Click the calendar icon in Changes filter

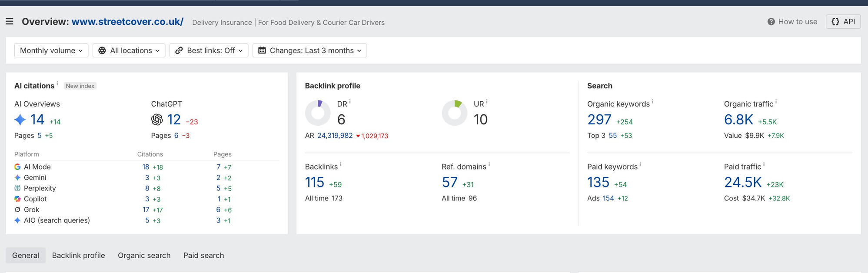tap(262, 50)
